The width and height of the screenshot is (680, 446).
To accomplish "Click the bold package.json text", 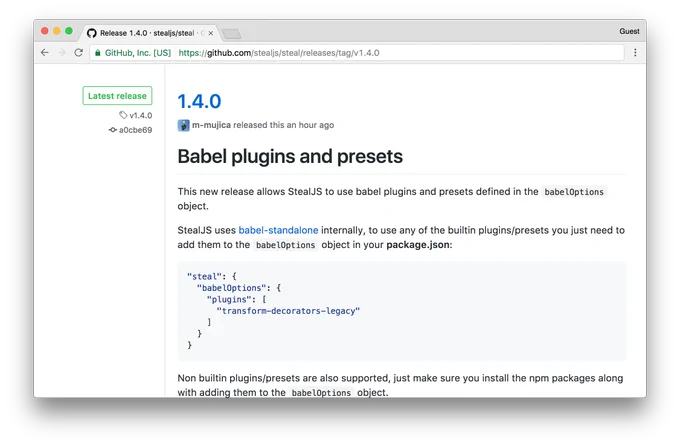I will point(418,245).
